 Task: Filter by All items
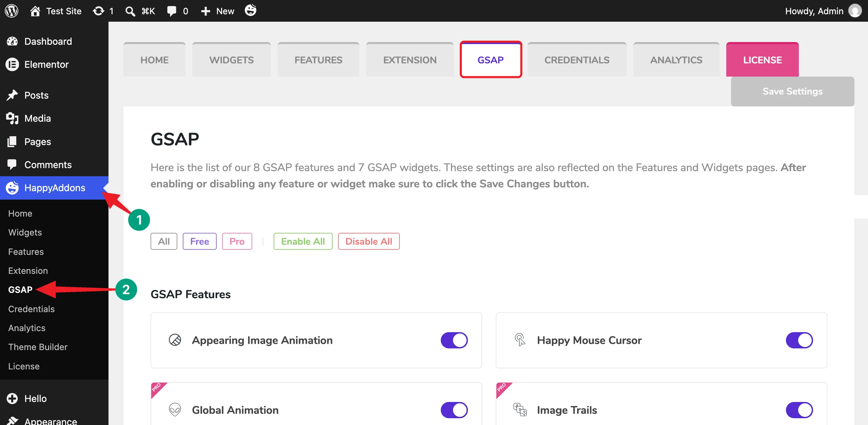[x=164, y=241]
